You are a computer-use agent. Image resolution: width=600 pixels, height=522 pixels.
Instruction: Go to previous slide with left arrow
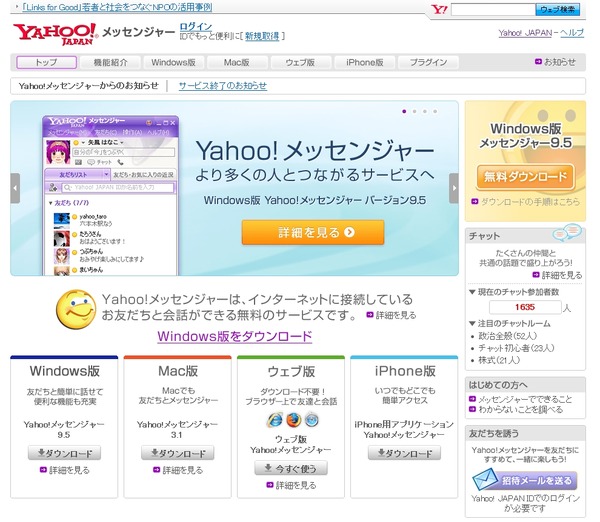15,187
